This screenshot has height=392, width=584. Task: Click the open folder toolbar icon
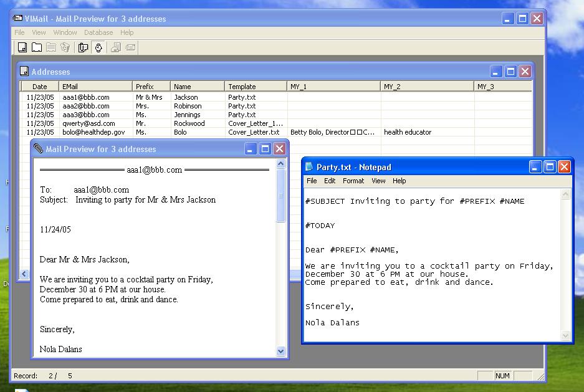(x=37, y=47)
